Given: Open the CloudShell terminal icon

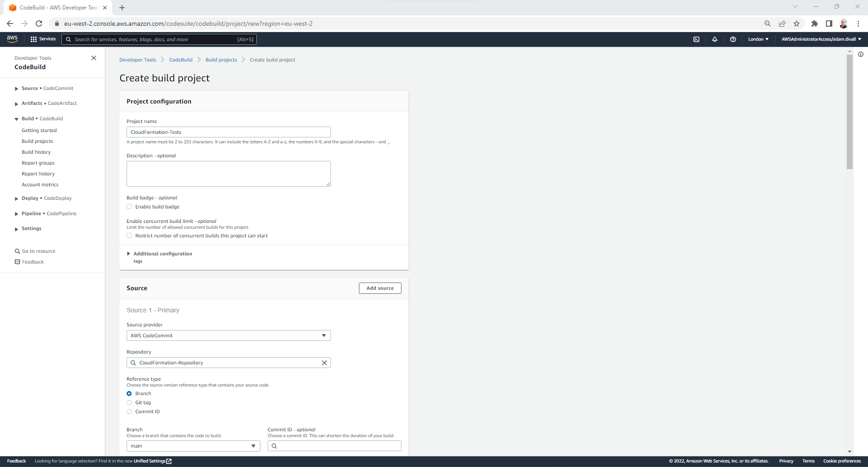Looking at the screenshot, I should [x=696, y=39].
